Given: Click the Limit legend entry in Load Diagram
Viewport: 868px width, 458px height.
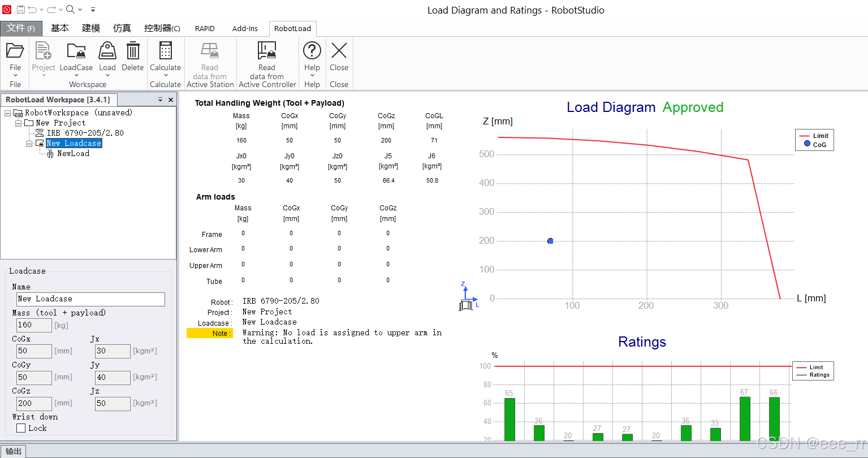Looking at the screenshot, I should 814,136.
